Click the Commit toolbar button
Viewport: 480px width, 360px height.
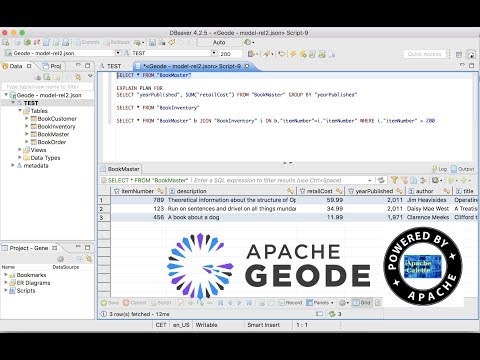point(87,43)
